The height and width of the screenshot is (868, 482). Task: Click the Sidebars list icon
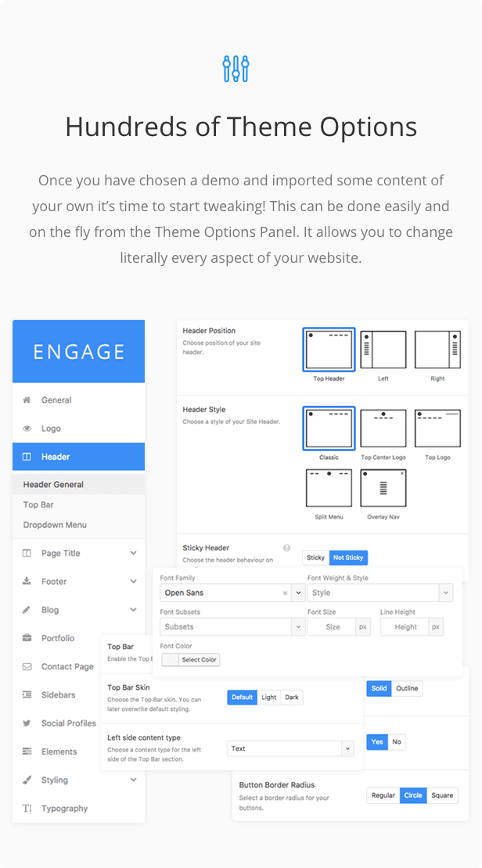(x=27, y=694)
